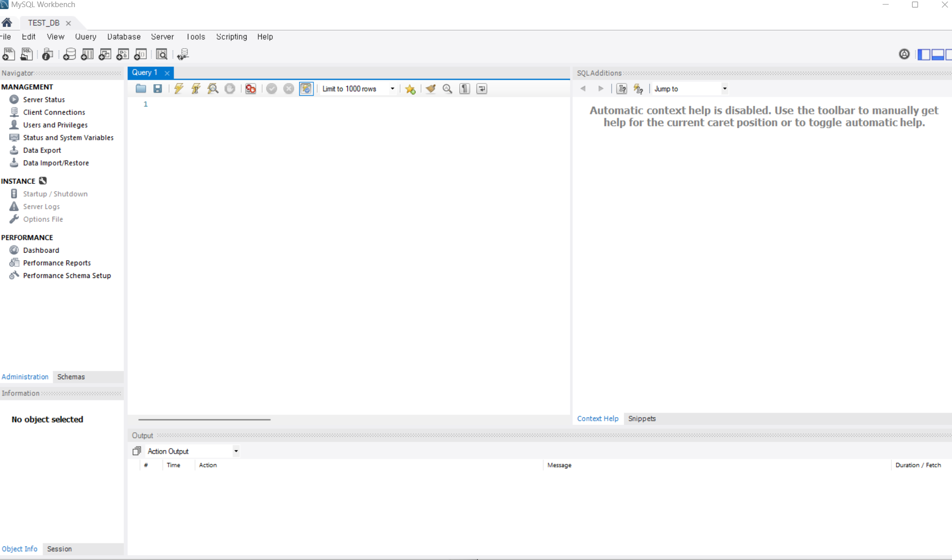Viewport: 952px width, 560px height.
Task: Go to the home screen tab
Action: (x=7, y=23)
